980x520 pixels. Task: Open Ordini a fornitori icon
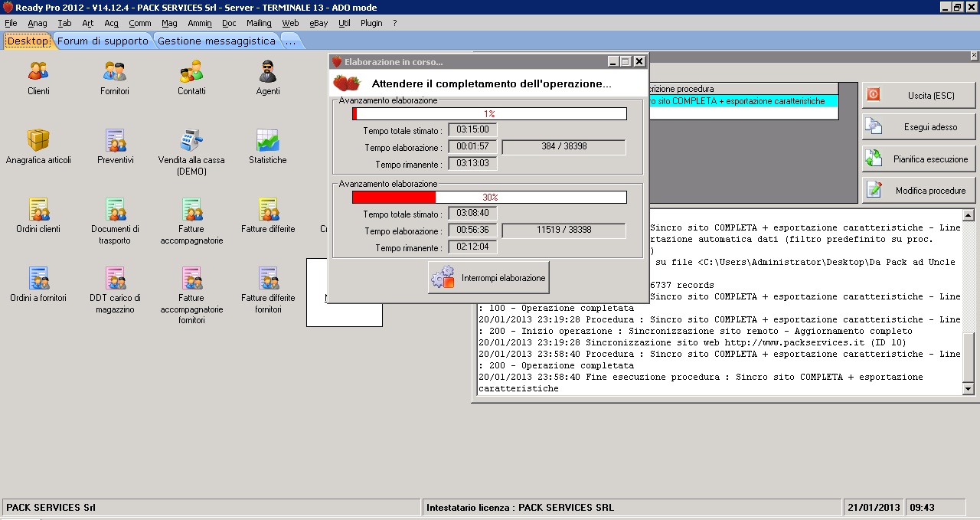coord(38,284)
